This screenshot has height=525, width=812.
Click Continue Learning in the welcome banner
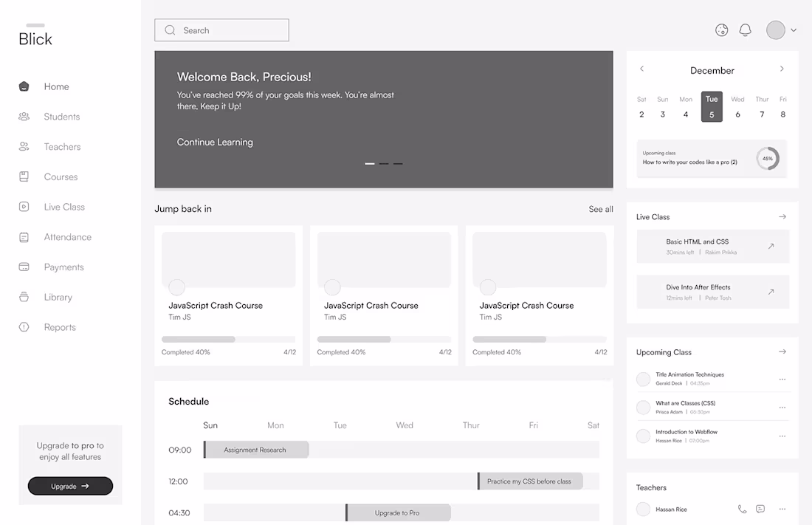(215, 142)
